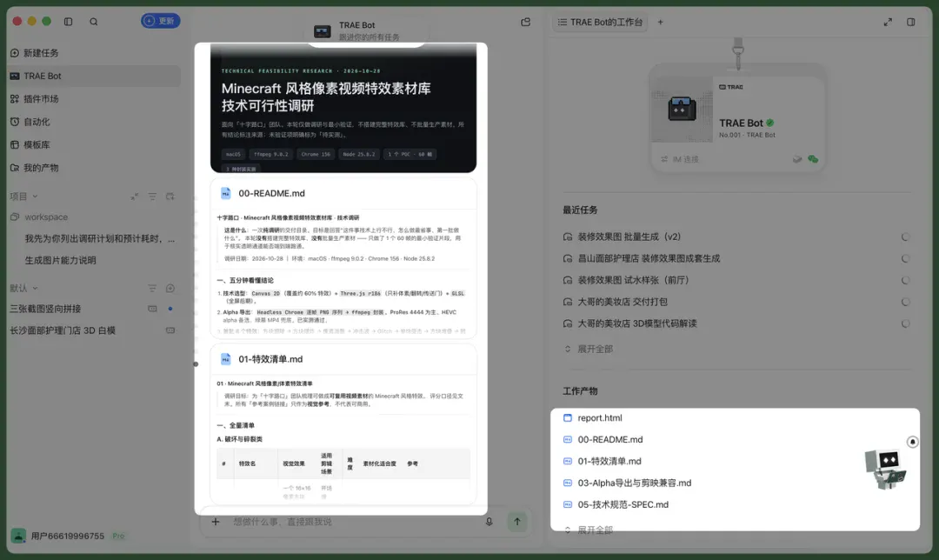Click the add-project icon in 项目 header
The height and width of the screenshot is (560, 939).
click(170, 197)
